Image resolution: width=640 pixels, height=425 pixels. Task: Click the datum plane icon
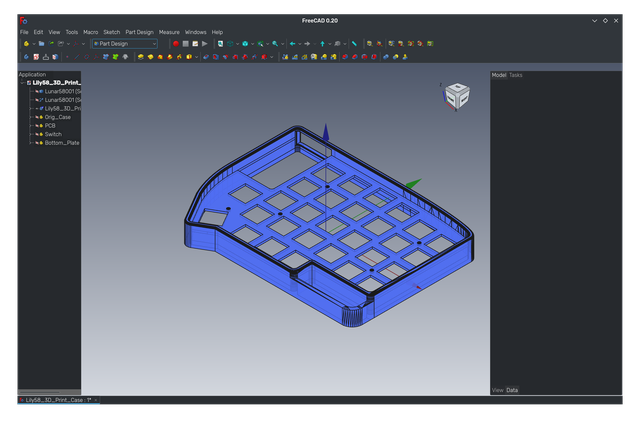tap(87, 57)
